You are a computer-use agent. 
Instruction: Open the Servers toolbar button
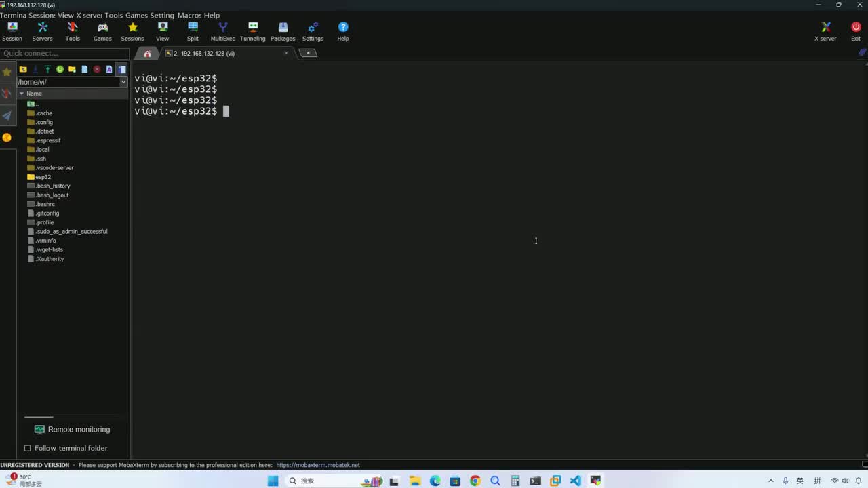42,31
